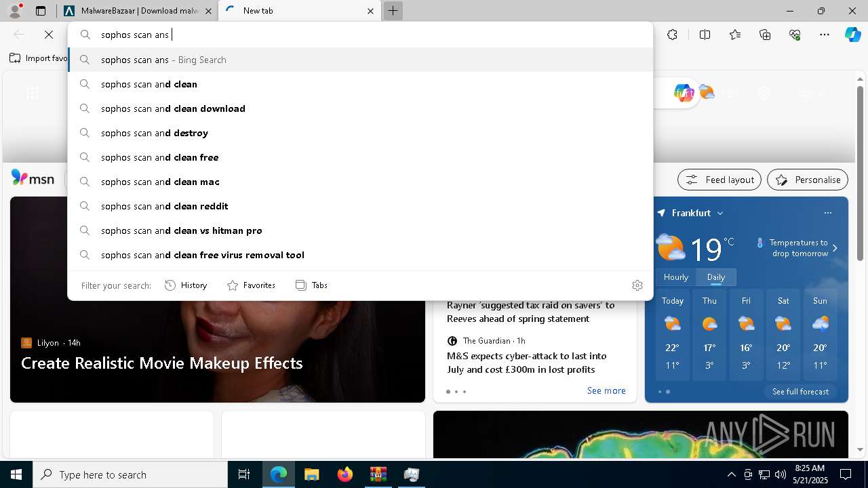868x488 pixels.
Task: Open M&S cyber-attack article
Action: [x=527, y=363]
